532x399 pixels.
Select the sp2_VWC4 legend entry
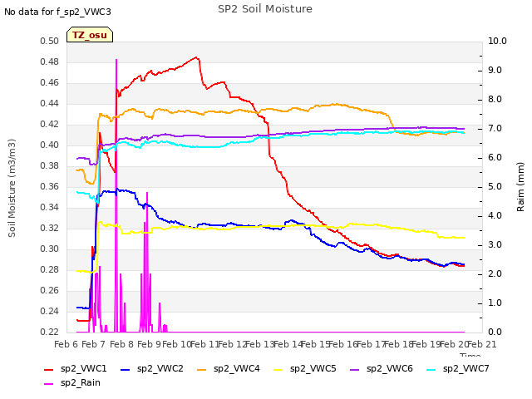(x=229, y=368)
